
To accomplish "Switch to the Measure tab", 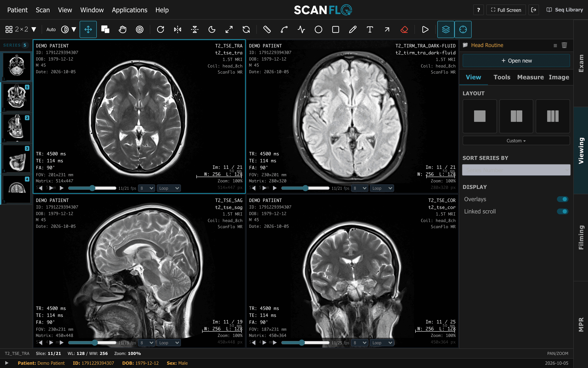I will tap(530, 77).
